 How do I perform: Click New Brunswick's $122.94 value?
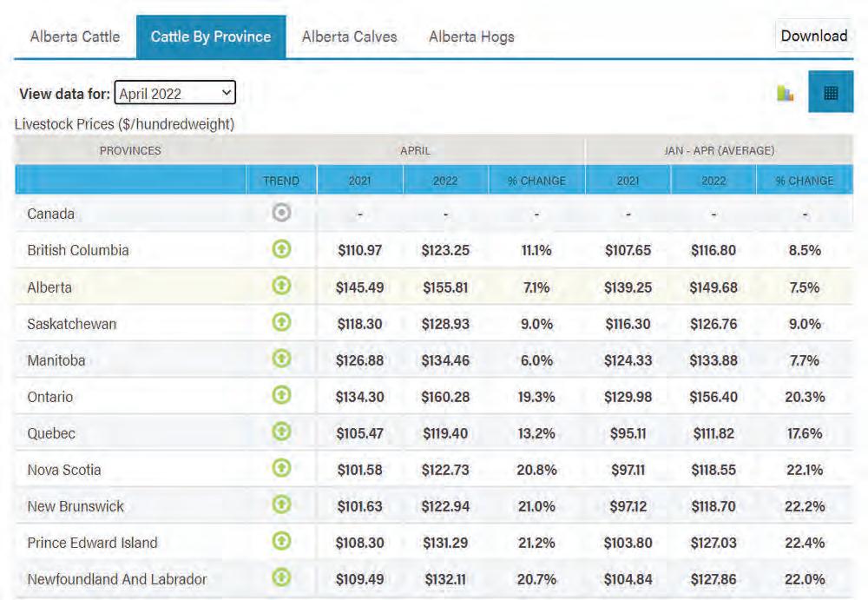(x=445, y=506)
